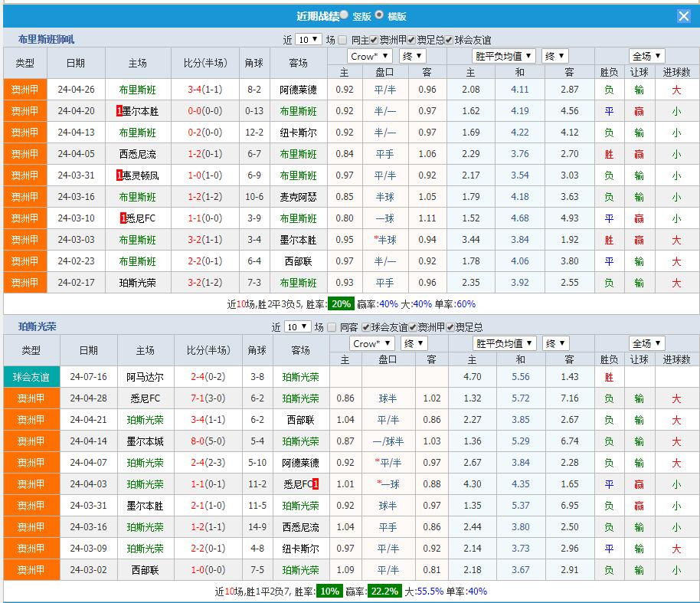Click 阿马达尔 team name link
Screen dimensions: 700x603
pyautogui.click(x=145, y=377)
